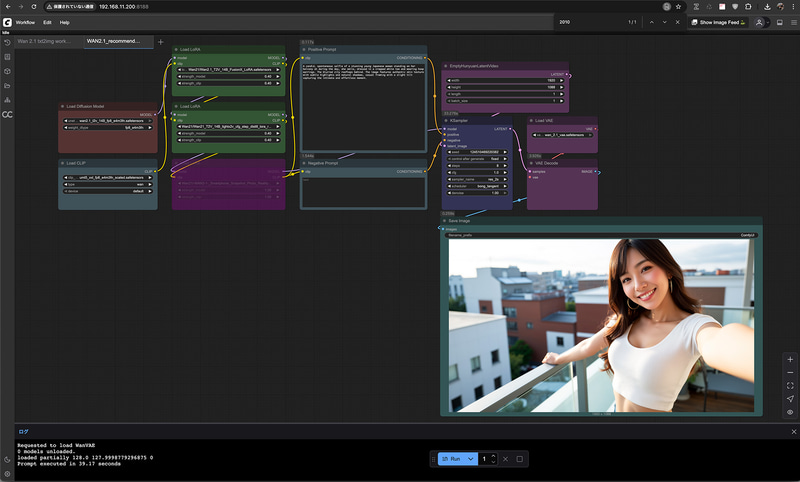The height and width of the screenshot is (482, 800).
Task: Click the clear queue square icon
Action: 519,459
